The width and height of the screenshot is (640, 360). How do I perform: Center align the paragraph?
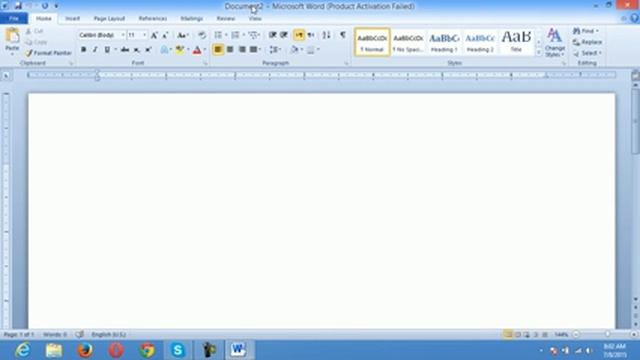click(x=230, y=49)
